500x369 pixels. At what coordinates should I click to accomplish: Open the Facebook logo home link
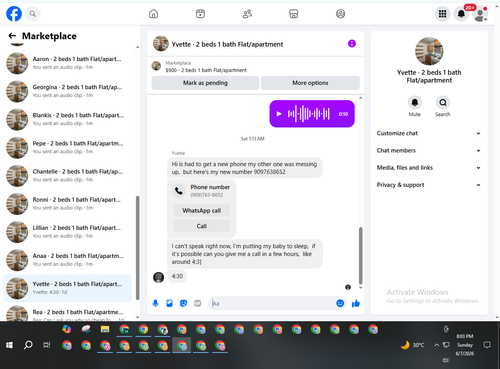pos(14,14)
